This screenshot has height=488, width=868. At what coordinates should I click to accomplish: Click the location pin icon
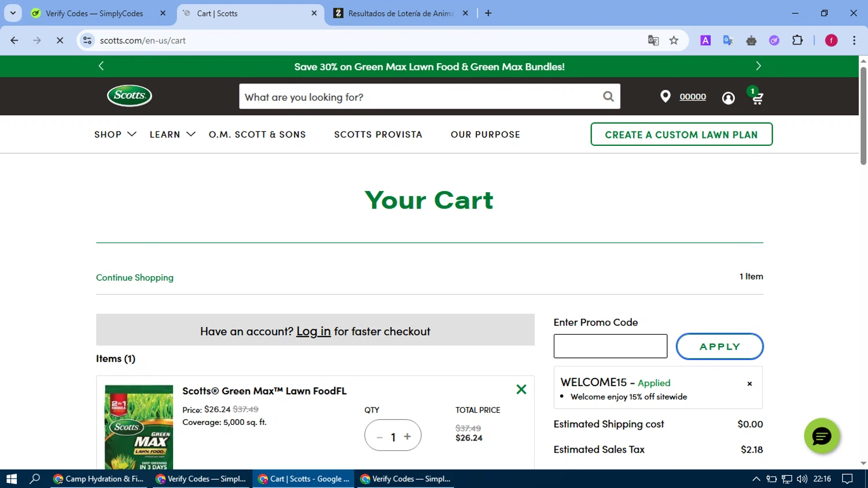click(x=665, y=97)
